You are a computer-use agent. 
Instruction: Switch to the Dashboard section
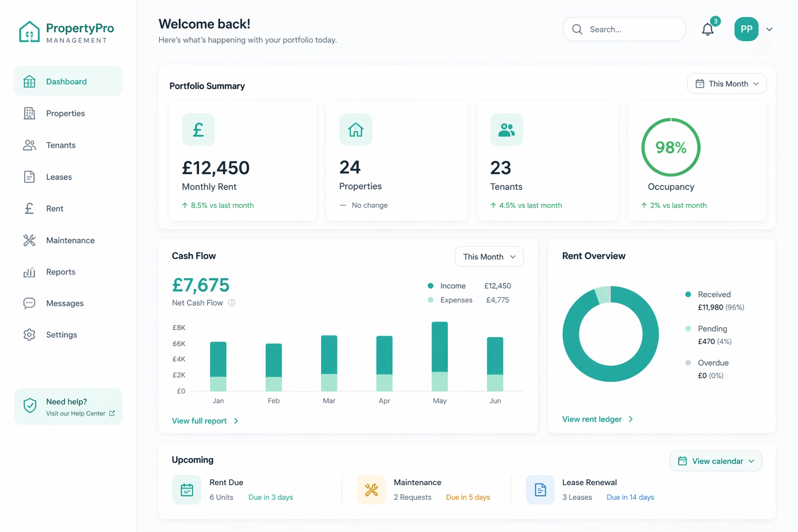pos(66,81)
